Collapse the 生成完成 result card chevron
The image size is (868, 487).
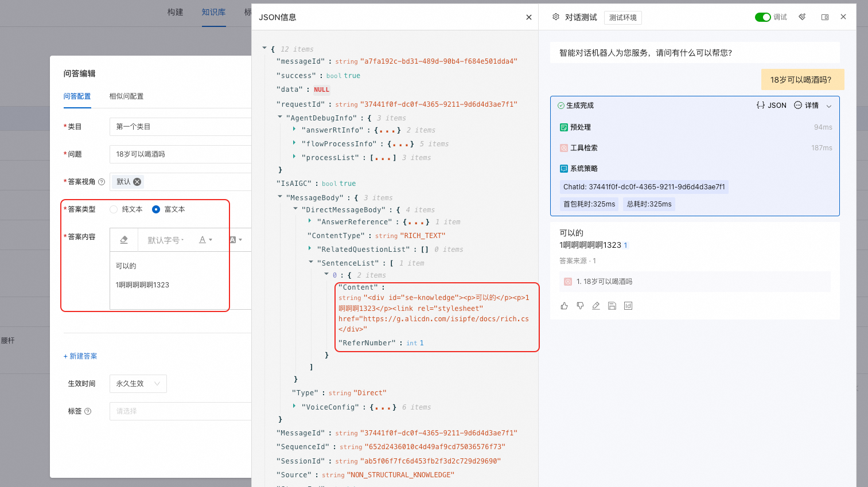pos(829,106)
